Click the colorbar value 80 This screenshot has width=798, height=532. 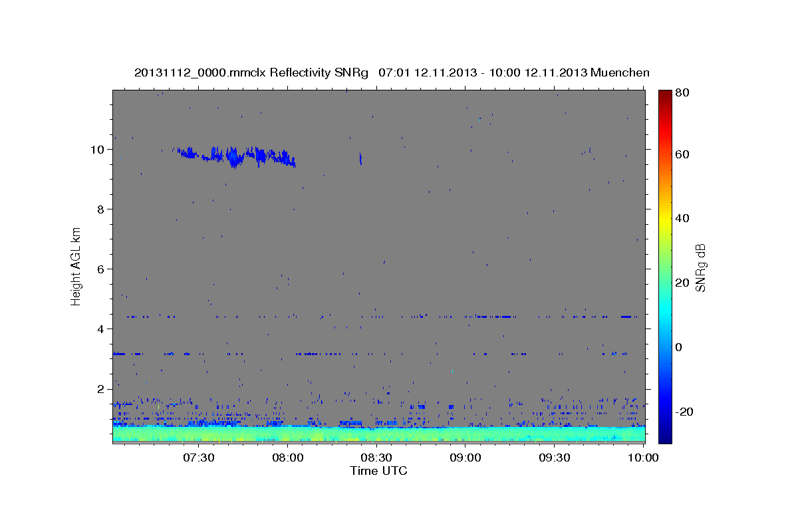pyautogui.click(x=682, y=92)
